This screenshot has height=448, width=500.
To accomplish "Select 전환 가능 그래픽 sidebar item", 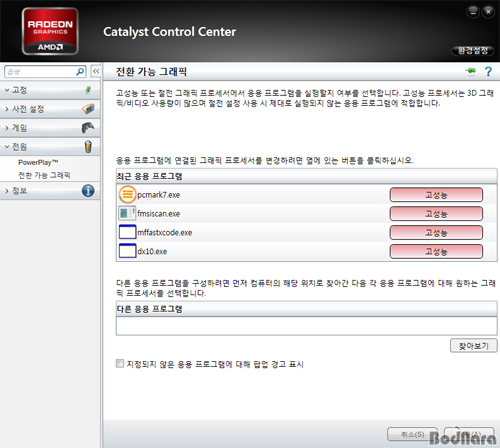I will (x=44, y=175).
